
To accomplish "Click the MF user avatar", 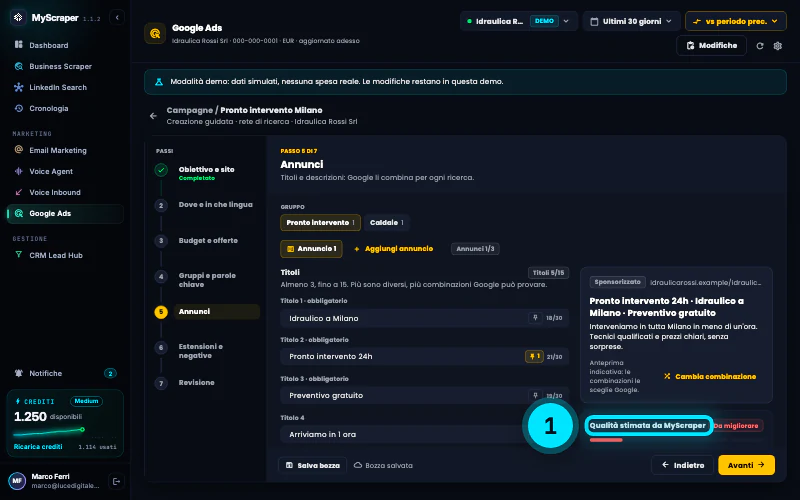I will 17,481.
